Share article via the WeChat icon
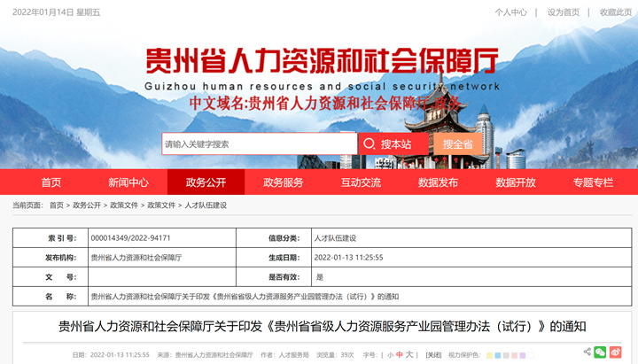 600,352
